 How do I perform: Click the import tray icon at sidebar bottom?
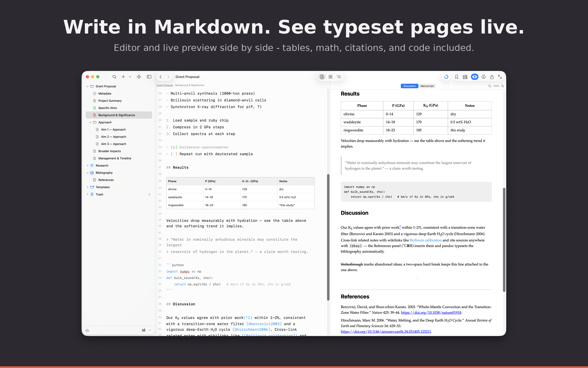pyautogui.click(x=87, y=330)
